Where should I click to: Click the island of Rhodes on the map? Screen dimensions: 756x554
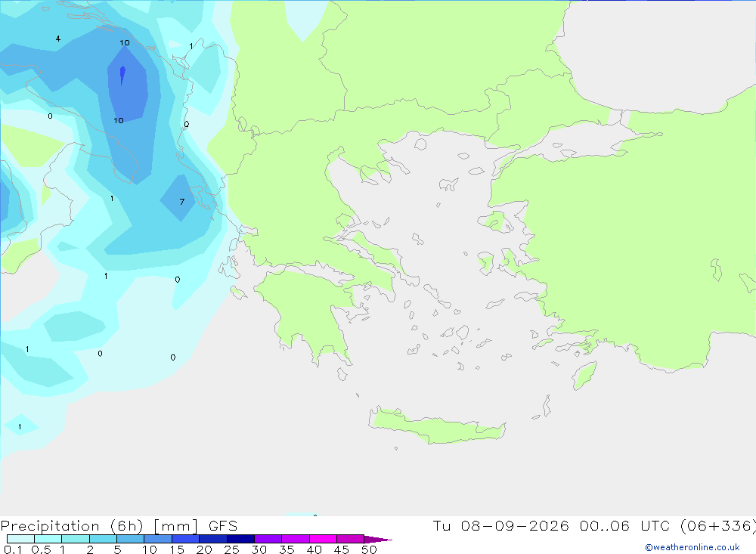[584, 375]
